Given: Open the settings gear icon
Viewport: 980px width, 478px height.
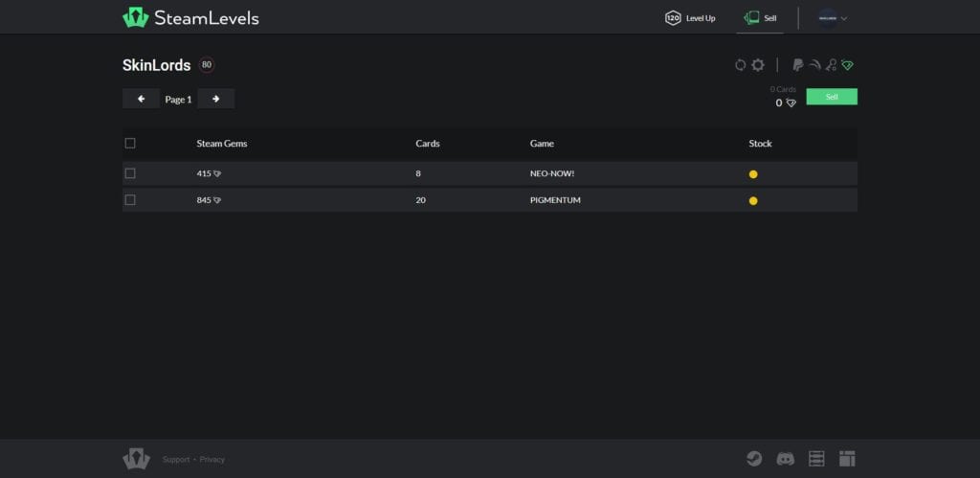Looking at the screenshot, I should point(758,65).
